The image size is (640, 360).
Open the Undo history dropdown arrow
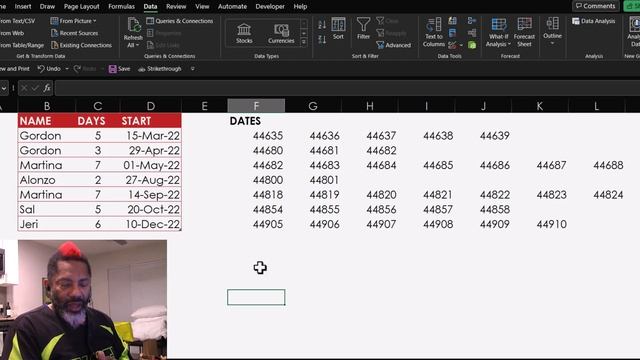[67, 69]
